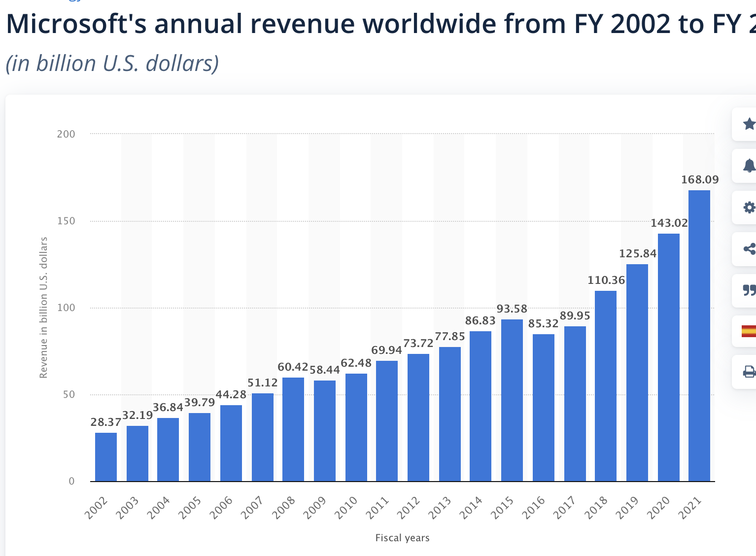Click the 2009 bar labeled 58.44
756x556 pixels.
pos(325,431)
